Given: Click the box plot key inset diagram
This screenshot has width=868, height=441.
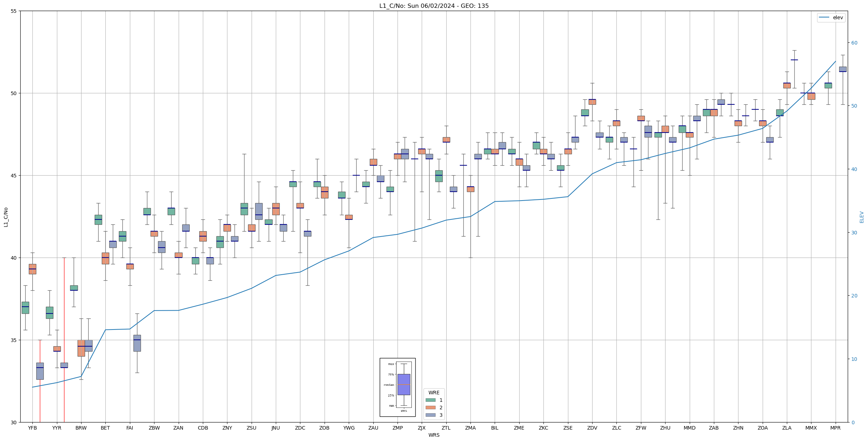Looking at the screenshot, I should 398,387.
